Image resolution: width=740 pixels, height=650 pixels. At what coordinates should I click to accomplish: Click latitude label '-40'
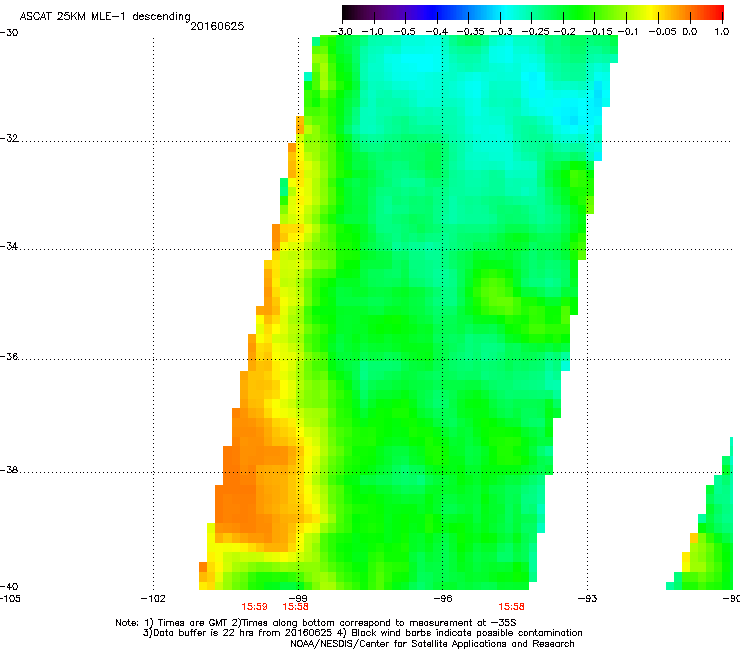point(9,586)
